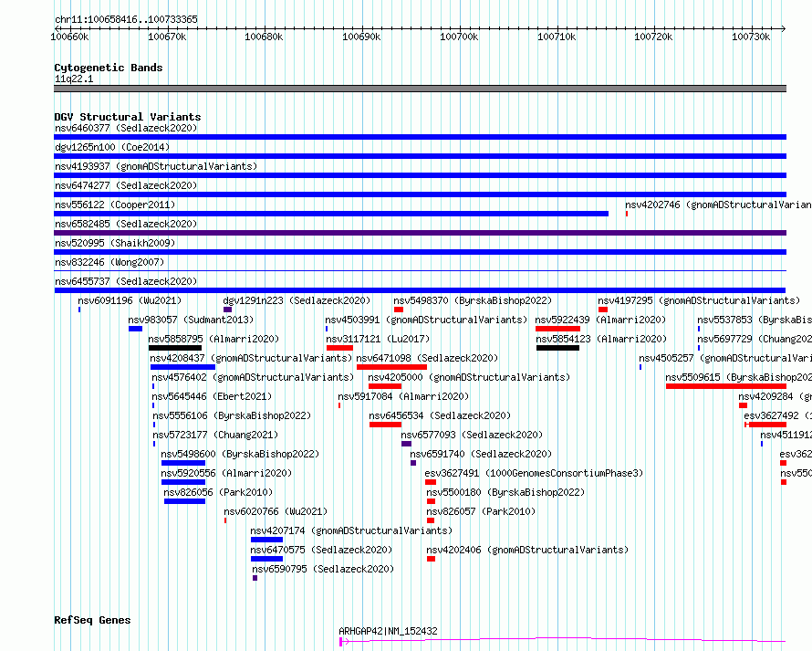Click nsv5500180 (ByrskaBishop2022) label
The image size is (812, 651).
505,492
